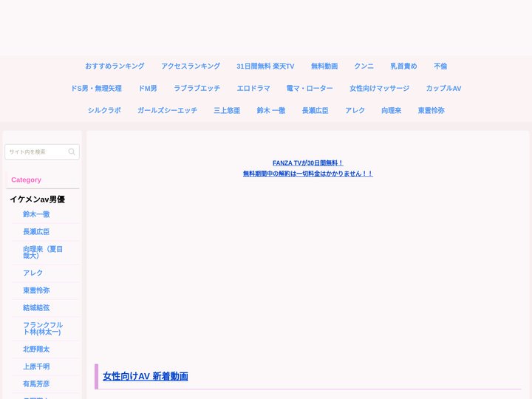This screenshot has height=399, width=532.
Task: Open 有馬芳彦 in the sidebar
Action: tap(36, 383)
